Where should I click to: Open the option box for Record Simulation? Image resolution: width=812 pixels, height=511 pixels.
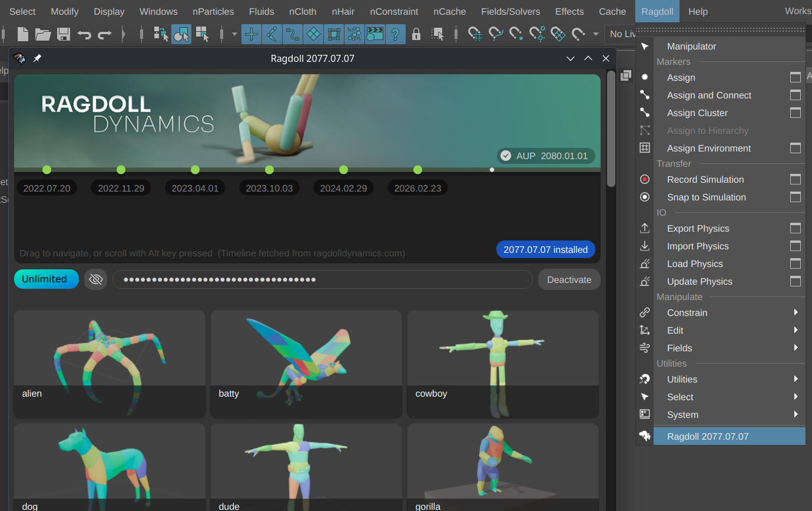[x=796, y=180]
